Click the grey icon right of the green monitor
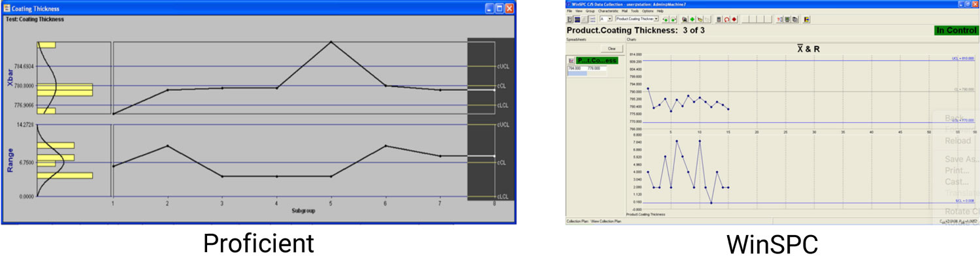This screenshot has height=256, width=980. coord(795,19)
